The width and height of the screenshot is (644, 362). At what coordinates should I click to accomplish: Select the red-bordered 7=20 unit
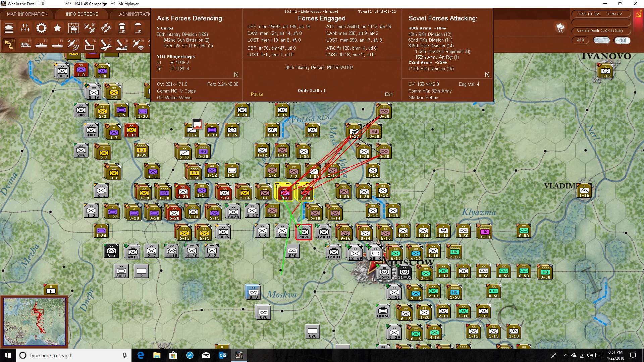[x=304, y=232]
